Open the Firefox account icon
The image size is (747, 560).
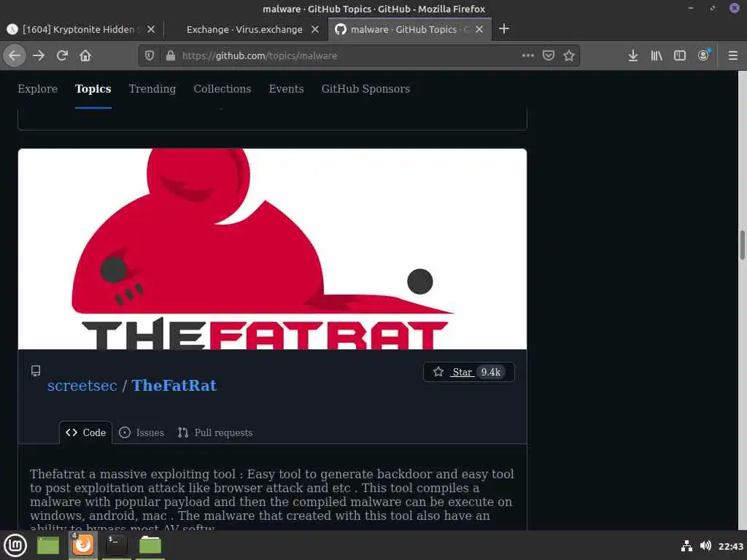coord(704,55)
